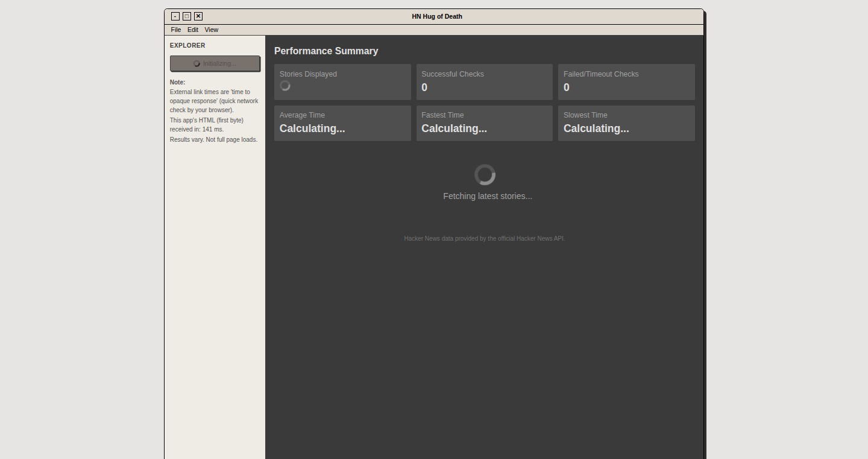Click the Stories Displayed loading spinner
Viewport: 868px width, 459px height.
(x=285, y=86)
